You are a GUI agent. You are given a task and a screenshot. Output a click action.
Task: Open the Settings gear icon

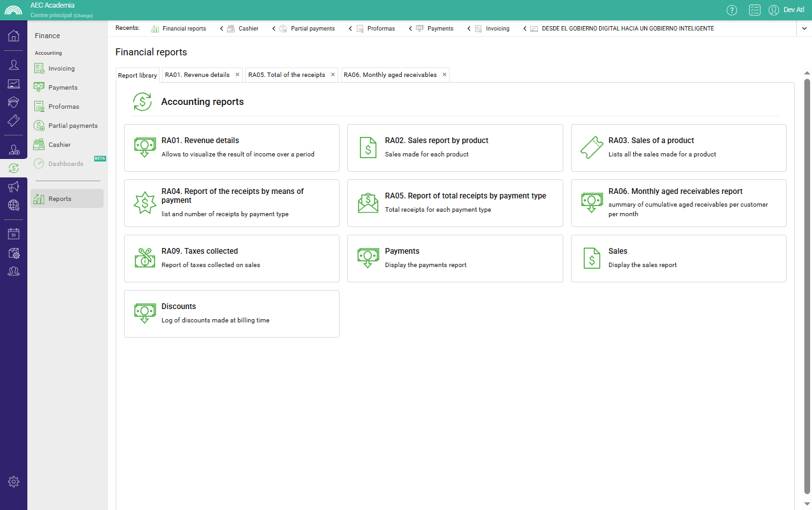click(13, 481)
